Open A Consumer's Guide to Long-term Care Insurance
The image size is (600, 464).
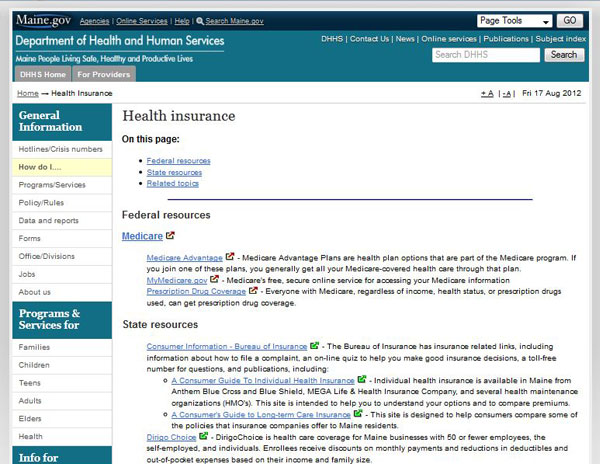click(x=261, y=415)
